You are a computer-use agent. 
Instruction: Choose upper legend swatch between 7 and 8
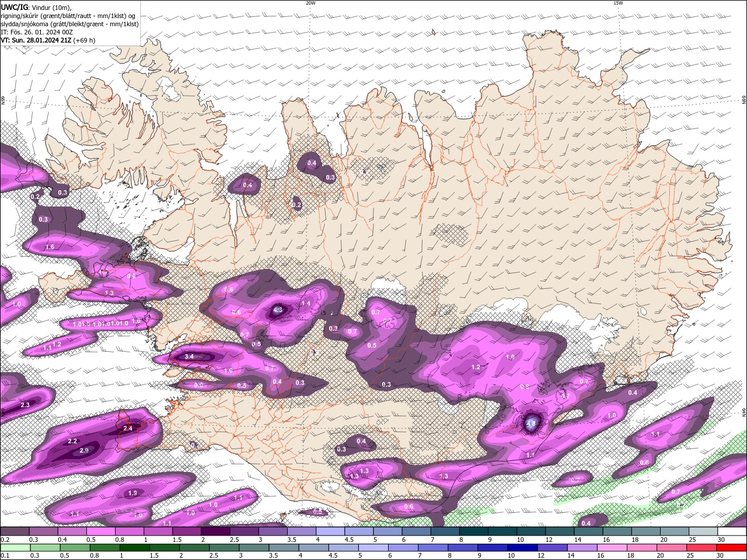click(x=445, y=531)
